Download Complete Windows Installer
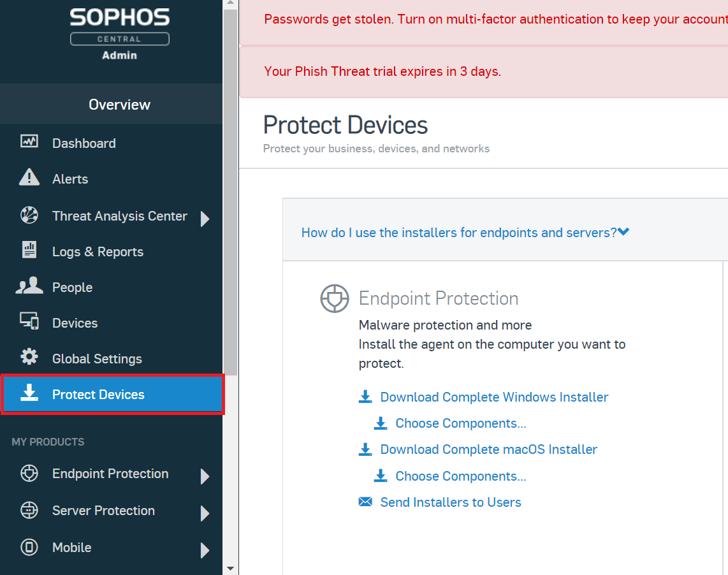This screenshot has height=575, width=728. pos(494,397)
